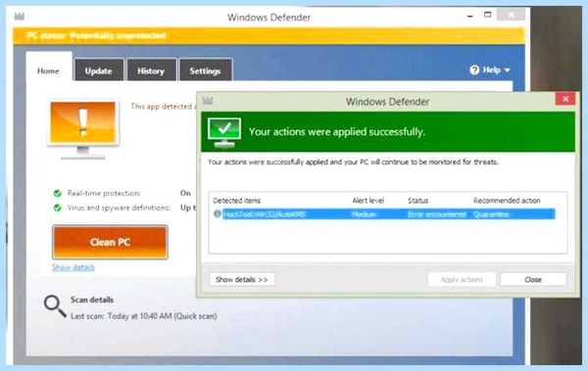Click Detected items column header
Viewport: 588px width, 371px height.
click(x=236, y=201)
